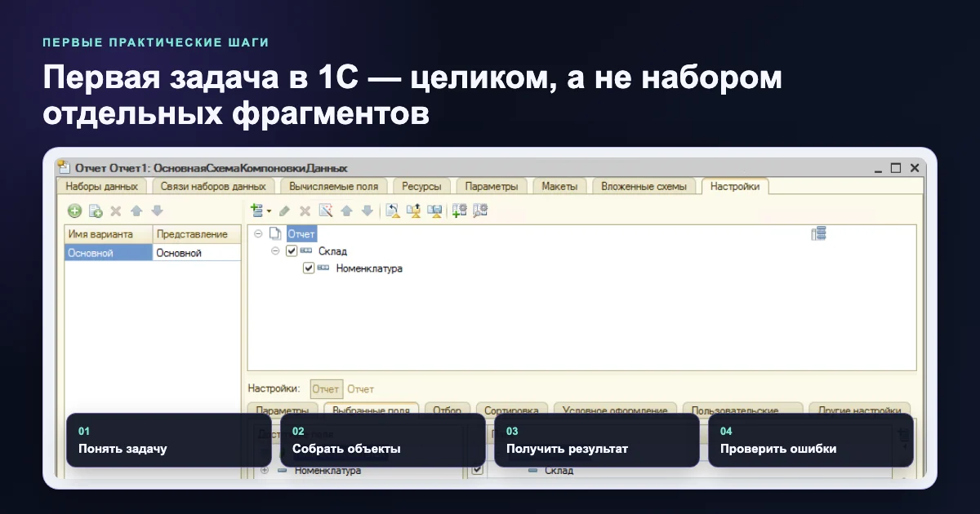Move variant up in the left list
980x514 pixels.
coord(136,210)
